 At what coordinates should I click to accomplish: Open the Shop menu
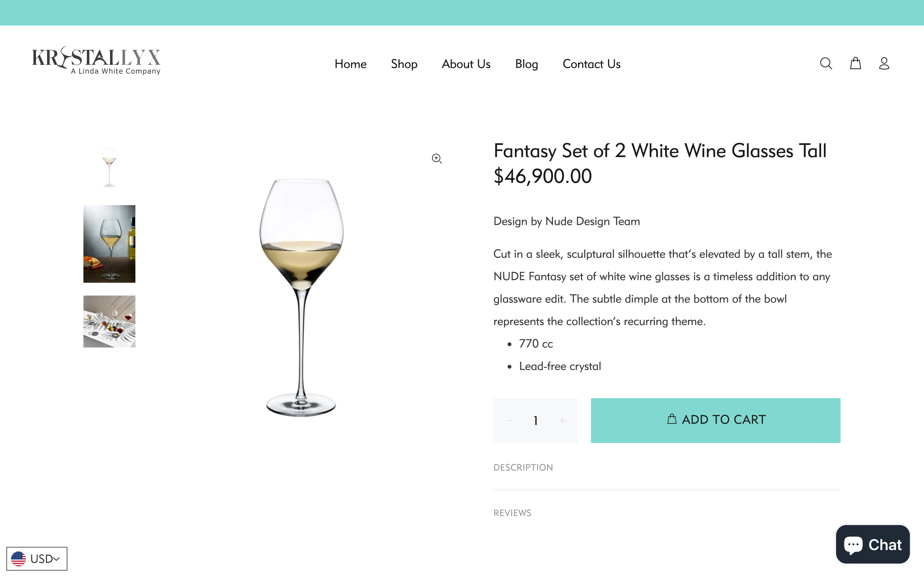pyautogui.click(x=404, y=64)
